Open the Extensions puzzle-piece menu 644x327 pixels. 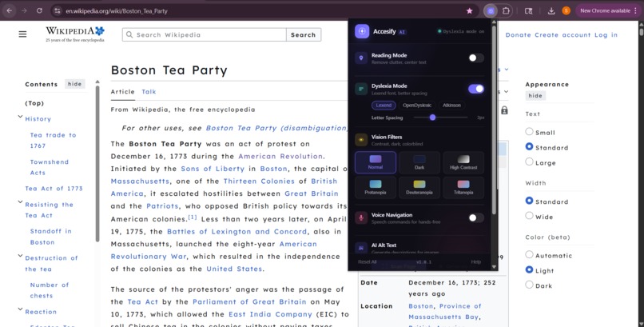click(506, 11)
